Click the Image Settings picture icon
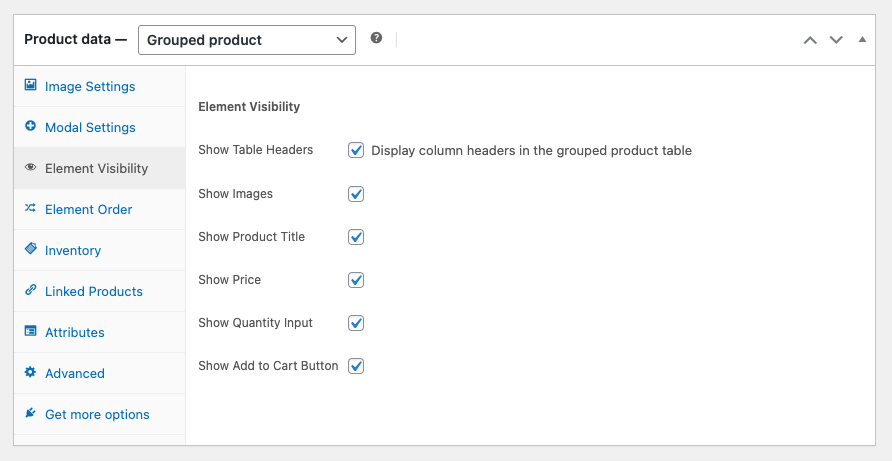The image size is (892, 461). pos(30,86)
